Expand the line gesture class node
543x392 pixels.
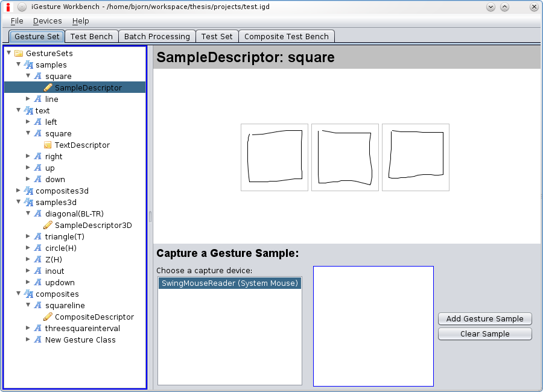(28, 99)
